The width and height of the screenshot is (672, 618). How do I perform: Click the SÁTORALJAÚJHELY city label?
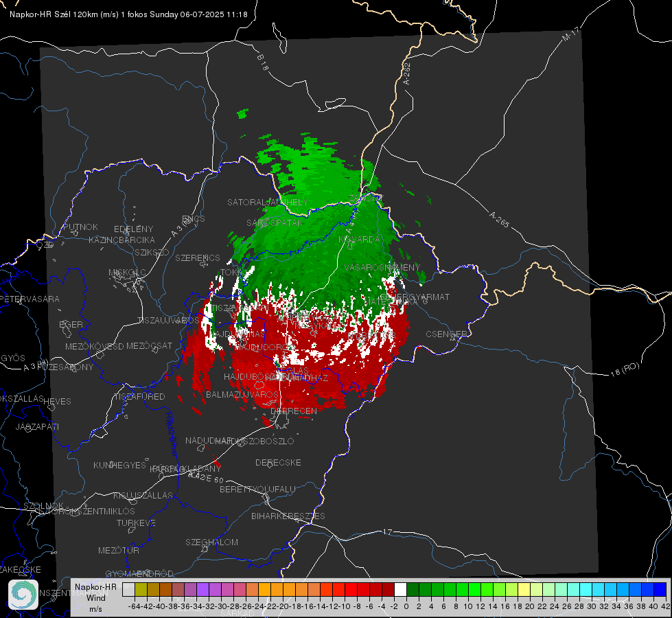click(x=268, y=202)
